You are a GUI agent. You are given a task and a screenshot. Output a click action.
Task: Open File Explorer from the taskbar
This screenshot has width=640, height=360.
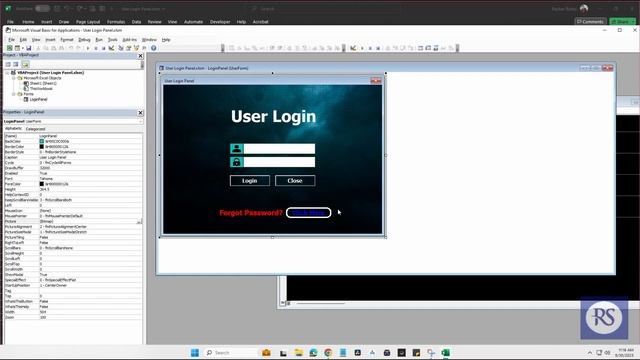point(298,353)
